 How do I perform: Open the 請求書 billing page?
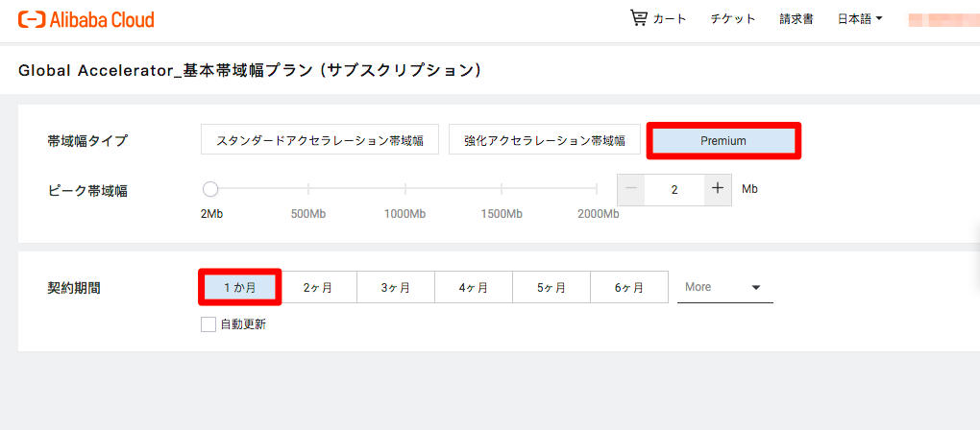pos(796,19)
